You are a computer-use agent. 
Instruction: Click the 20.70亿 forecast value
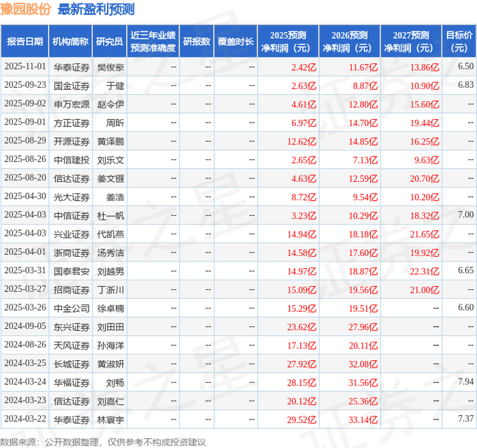pos(425,178)
